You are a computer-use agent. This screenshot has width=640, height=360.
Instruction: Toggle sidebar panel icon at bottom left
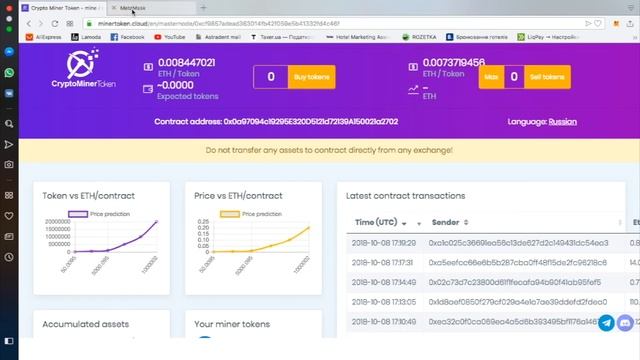click(x=9, y=341)
